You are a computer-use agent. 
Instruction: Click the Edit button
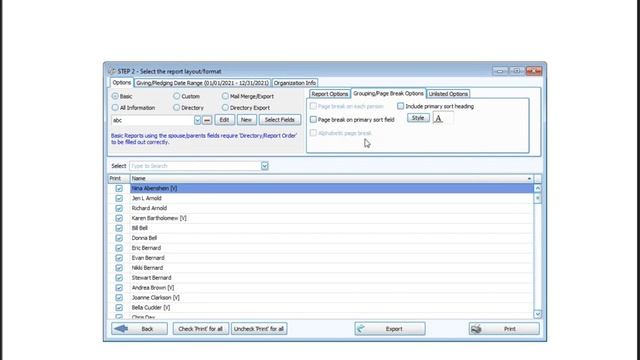click(x=224, y=120)
